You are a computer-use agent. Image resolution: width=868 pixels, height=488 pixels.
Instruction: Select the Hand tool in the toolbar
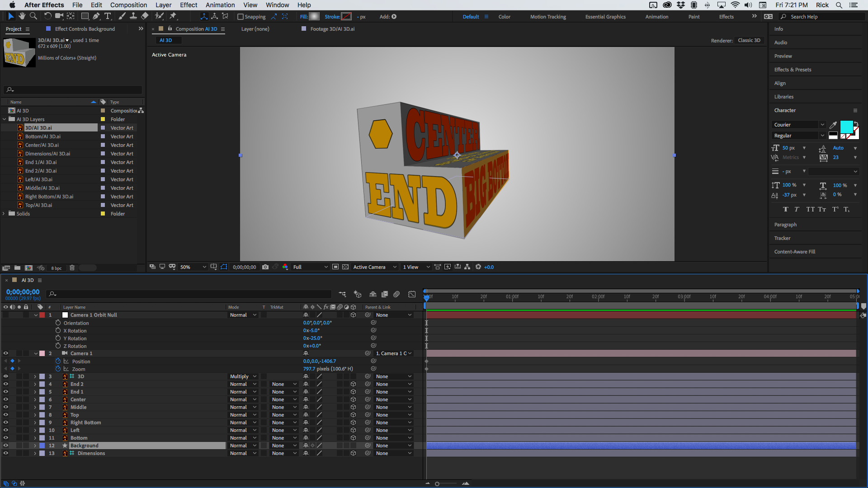click(22, 16)
